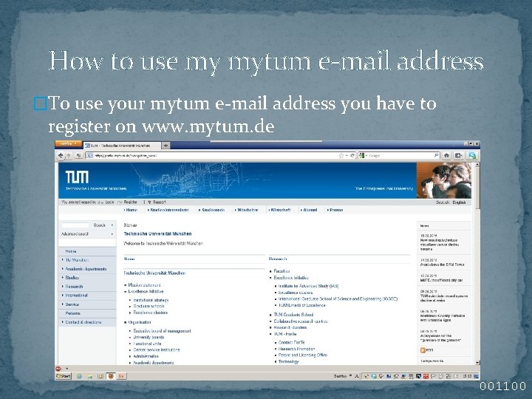Expand Academic departments in sidebar
The height and width of the screenshot is (399, 532).
(87, 269)
